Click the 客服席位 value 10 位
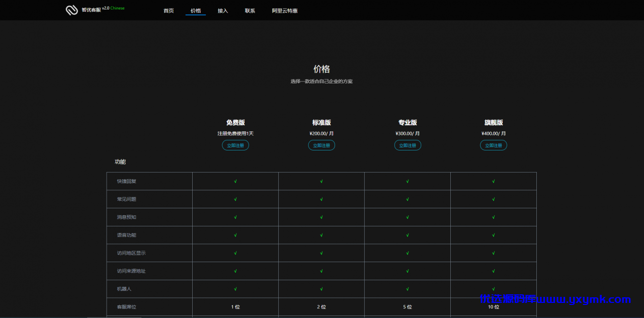The image size is (644, 318). (494, 307)
